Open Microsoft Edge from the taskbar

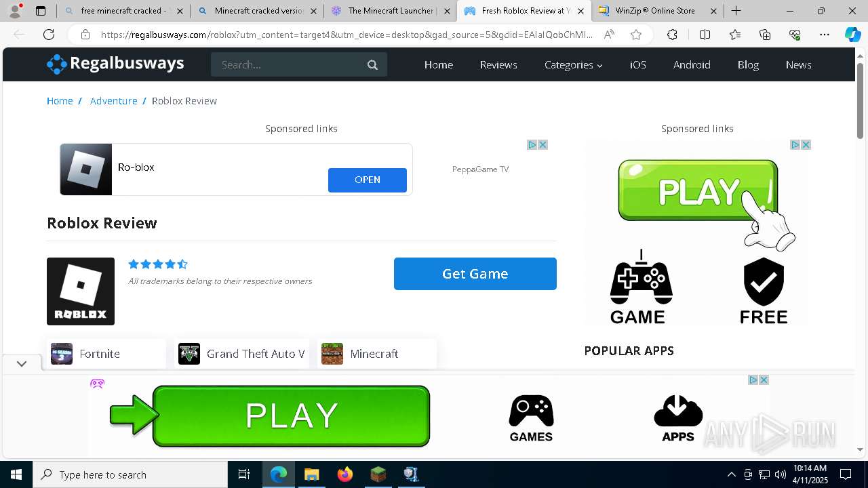(279, 474)
